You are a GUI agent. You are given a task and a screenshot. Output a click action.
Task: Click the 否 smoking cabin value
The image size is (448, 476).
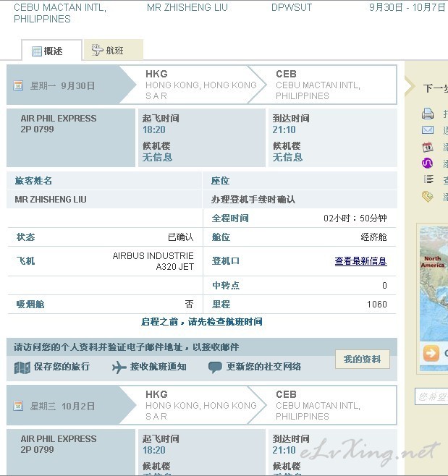click(189, 304)
